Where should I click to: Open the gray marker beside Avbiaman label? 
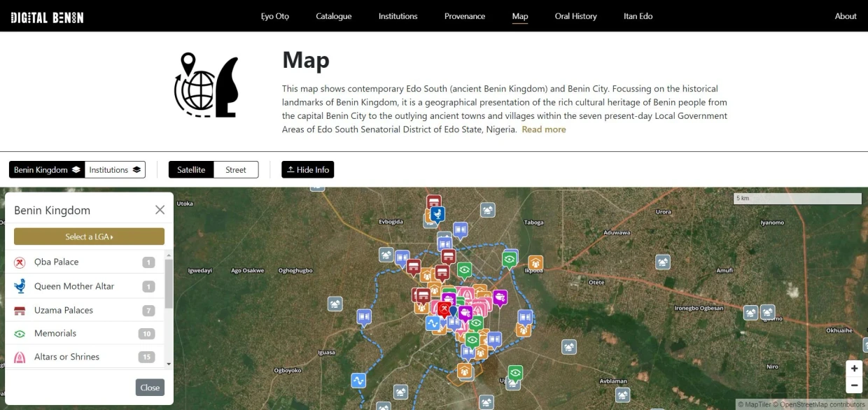622,395
